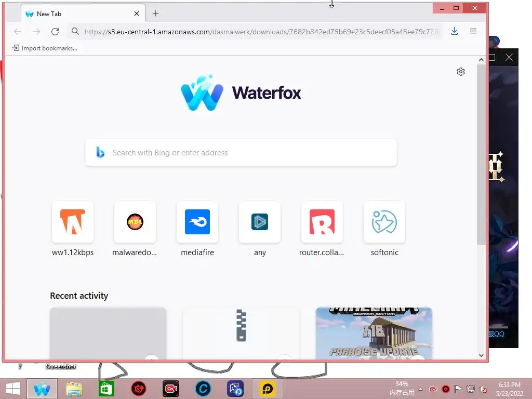Open the network tray icon
Screen dimensions: 532x399
pos(471,389)
